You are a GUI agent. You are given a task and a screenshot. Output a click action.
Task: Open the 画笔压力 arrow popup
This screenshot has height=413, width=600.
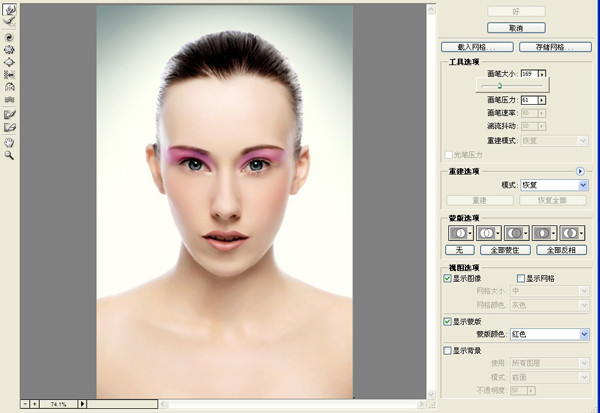click(x=542, y=100)
